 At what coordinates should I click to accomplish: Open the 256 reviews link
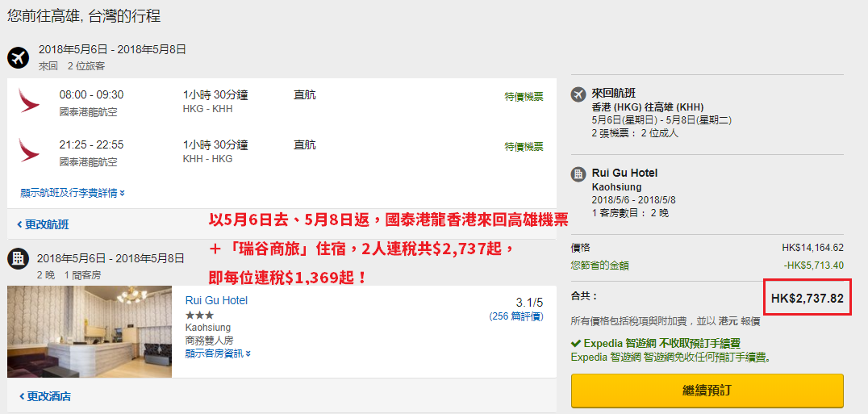pyautogui.click(x=516, y=316)
